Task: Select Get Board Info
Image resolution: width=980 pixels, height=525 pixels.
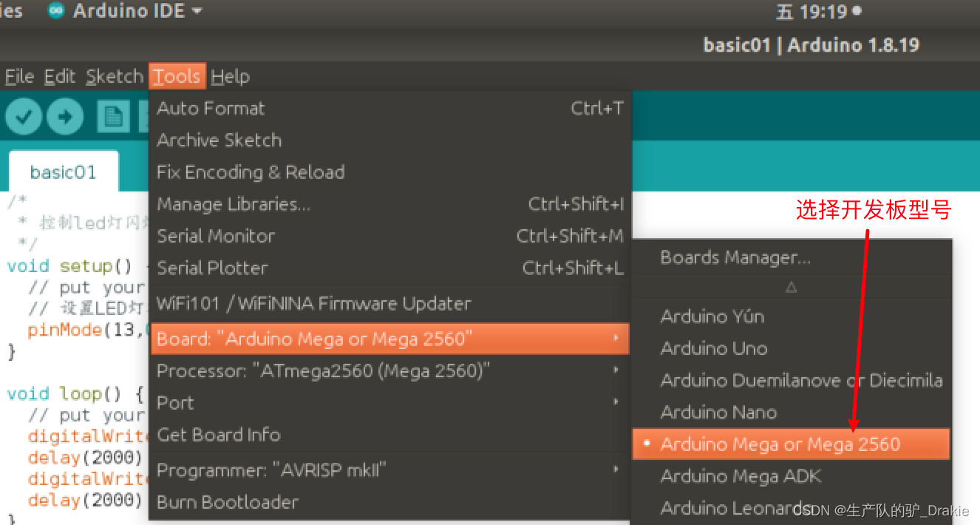Action: click(x=390, y=434)
